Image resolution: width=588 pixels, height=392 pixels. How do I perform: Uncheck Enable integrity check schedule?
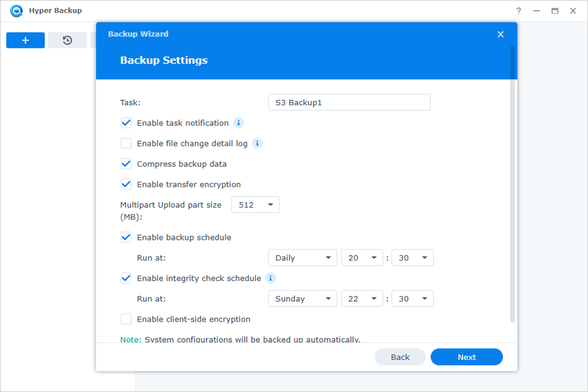pos(126,278)
